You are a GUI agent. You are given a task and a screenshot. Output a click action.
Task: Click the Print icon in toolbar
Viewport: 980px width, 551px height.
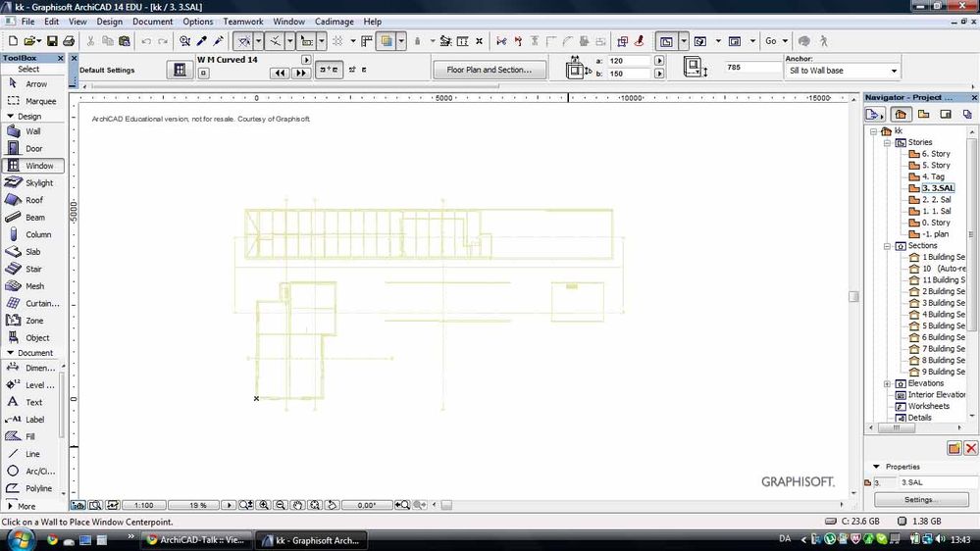[x=69, y=41]
